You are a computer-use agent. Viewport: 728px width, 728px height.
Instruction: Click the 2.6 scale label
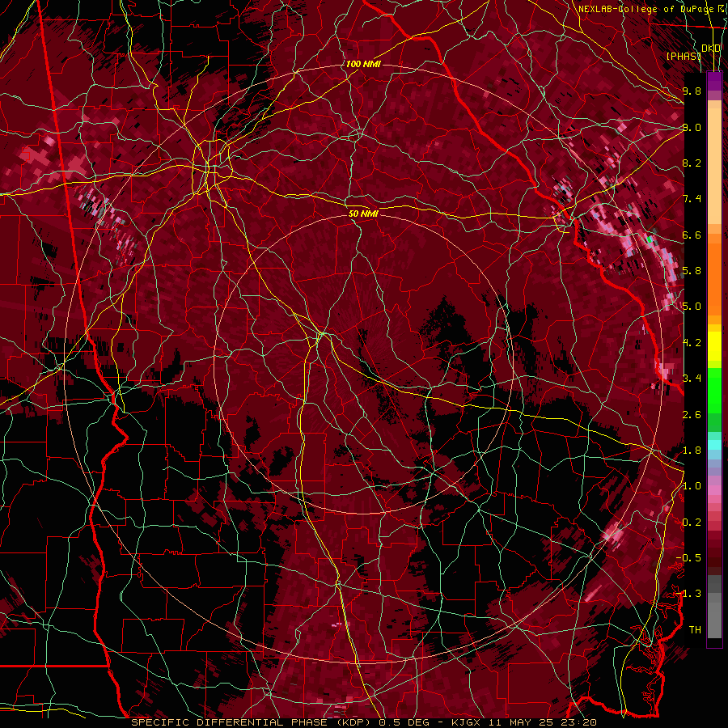click(x=692, y=415)
